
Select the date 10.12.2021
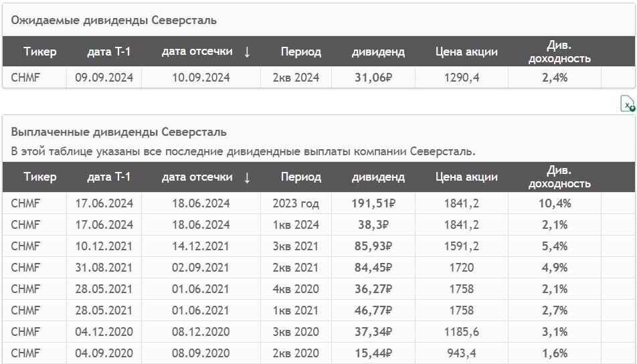pyautogui.click(x=104, y=246)
